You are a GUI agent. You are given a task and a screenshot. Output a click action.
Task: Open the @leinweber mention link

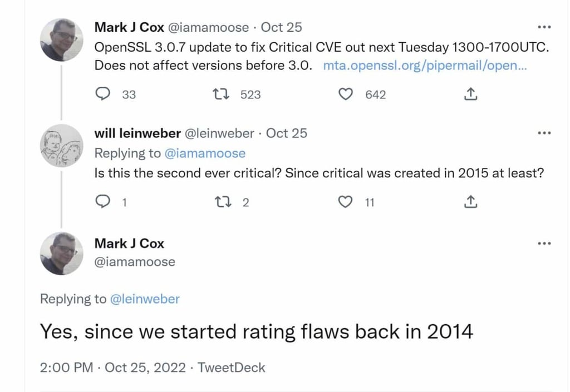[x=145, y=299]
